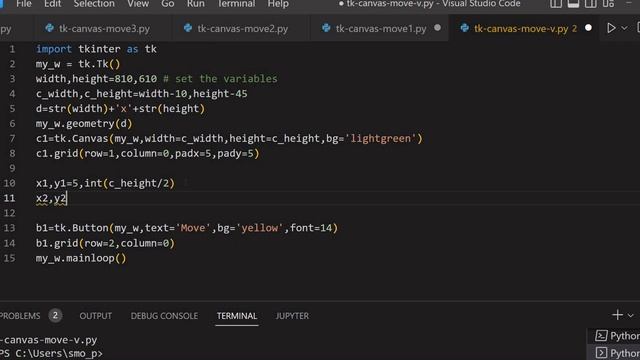Open the Help menu
Screen dimensions: 640x360
(x=278, y=4)
